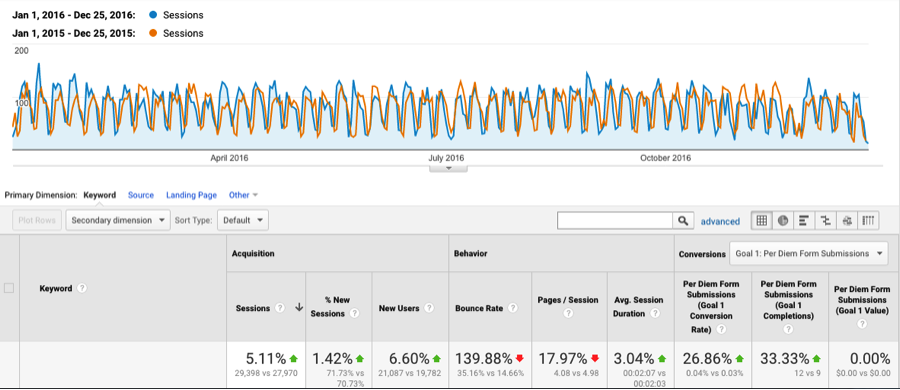Viewport: 900px width, 390px height.
Task: Click the orange 2015 Sessions legend dot
Action: pos(153,33)
